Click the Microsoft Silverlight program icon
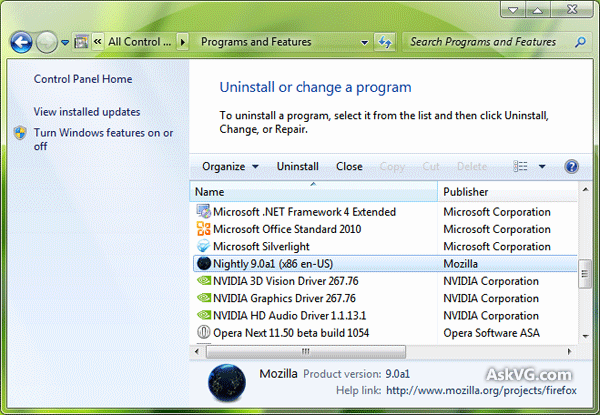Screen dimensions: 600x415 coord(203,246)
